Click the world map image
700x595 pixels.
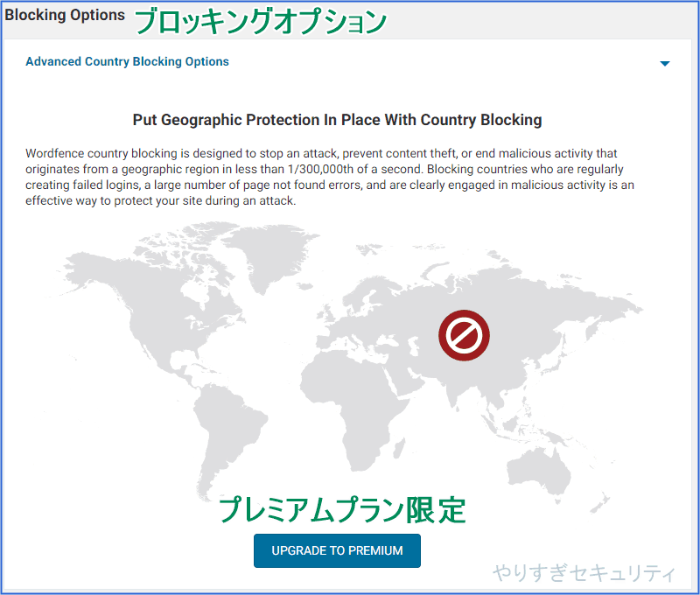[x=344, y=368]
